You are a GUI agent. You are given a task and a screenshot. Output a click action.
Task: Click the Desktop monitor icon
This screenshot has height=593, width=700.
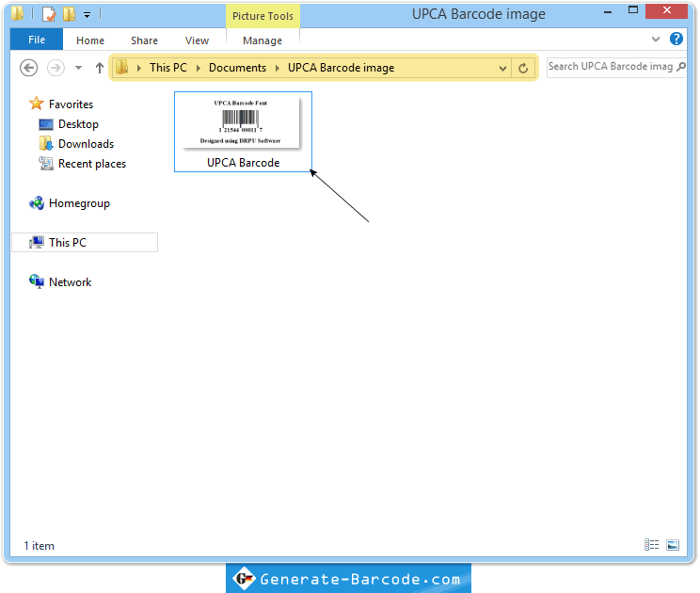click(46, 124)
